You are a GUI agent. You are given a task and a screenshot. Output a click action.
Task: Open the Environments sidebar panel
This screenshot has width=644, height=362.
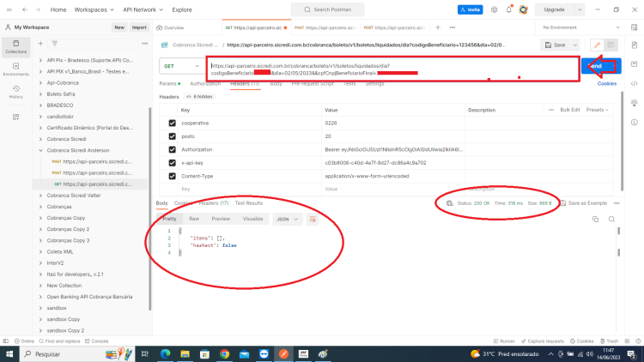coord(16,69)
